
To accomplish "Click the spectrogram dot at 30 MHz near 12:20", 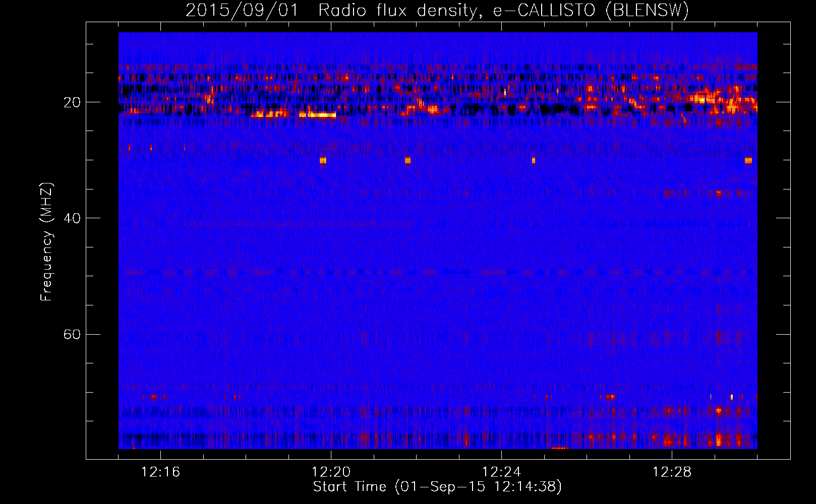I will tap(323, 160).
